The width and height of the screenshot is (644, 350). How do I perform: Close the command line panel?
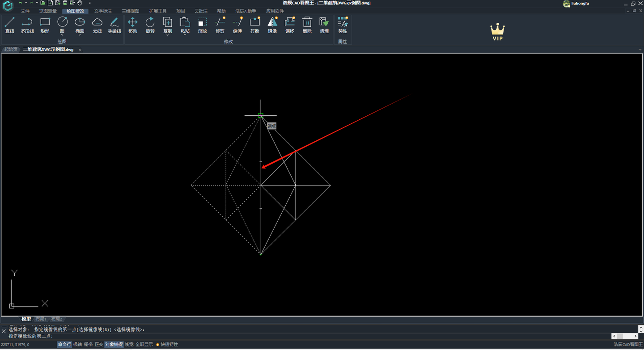pos(4,331)
